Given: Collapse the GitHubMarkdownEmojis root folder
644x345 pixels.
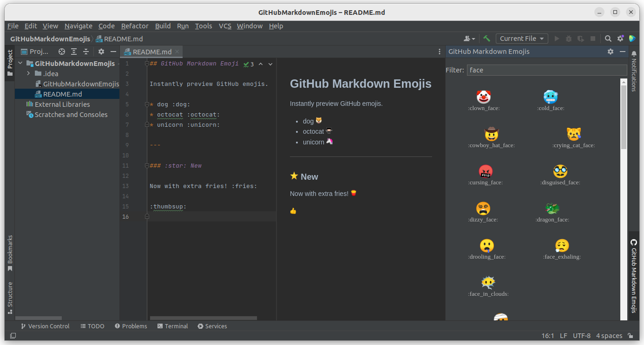Looking at the screenshot, I should (x=20, y=64).
